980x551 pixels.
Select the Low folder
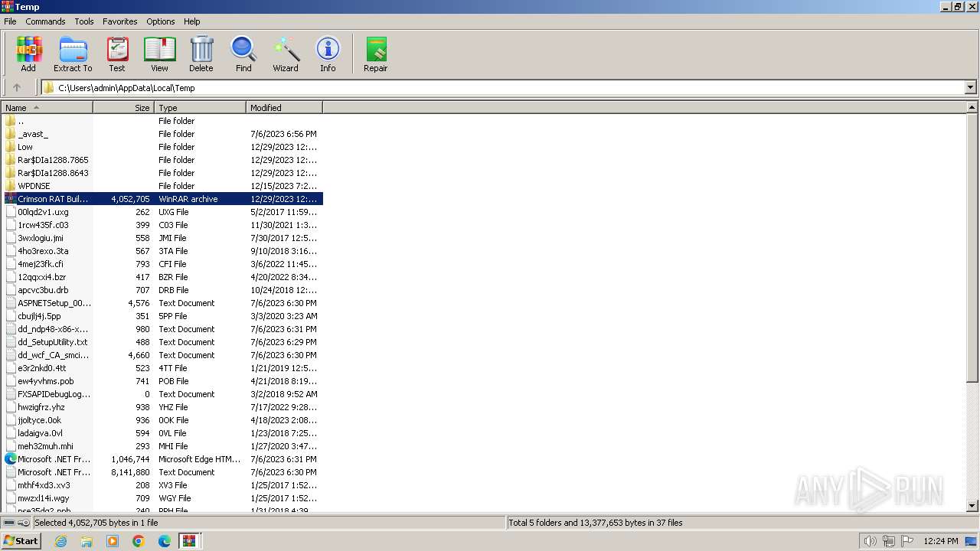(162, 147)
